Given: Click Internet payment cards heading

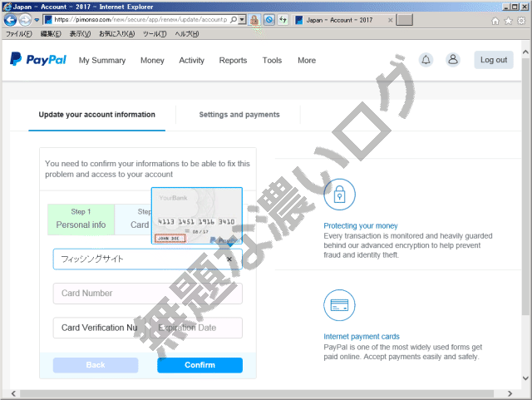Looking at the screenshot, I should [x=362, y=337].
